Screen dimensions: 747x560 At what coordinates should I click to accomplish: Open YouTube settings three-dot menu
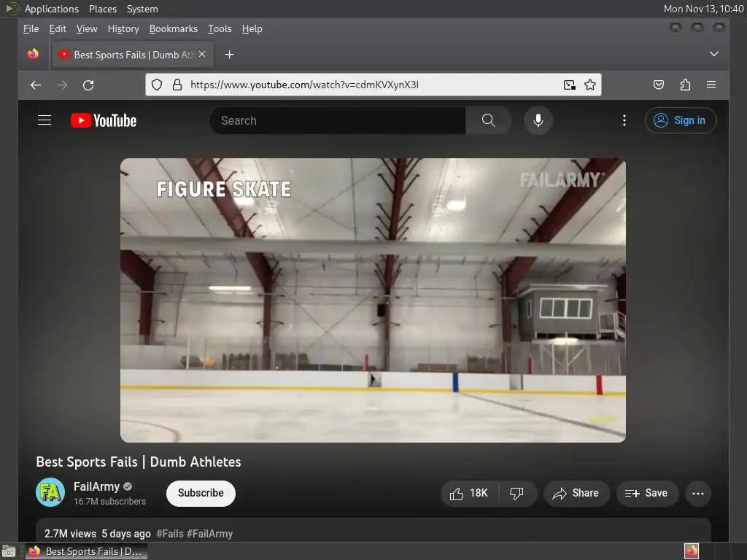624,120
